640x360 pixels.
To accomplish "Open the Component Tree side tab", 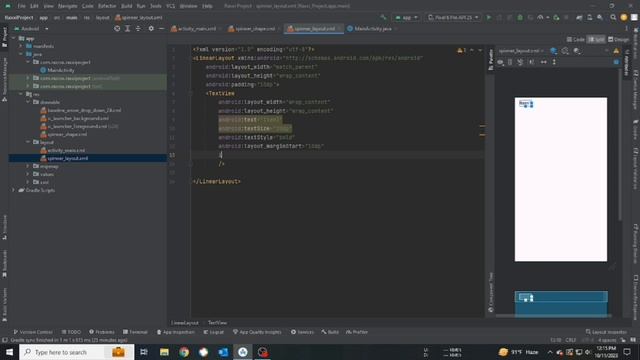I will click(491, 292).
